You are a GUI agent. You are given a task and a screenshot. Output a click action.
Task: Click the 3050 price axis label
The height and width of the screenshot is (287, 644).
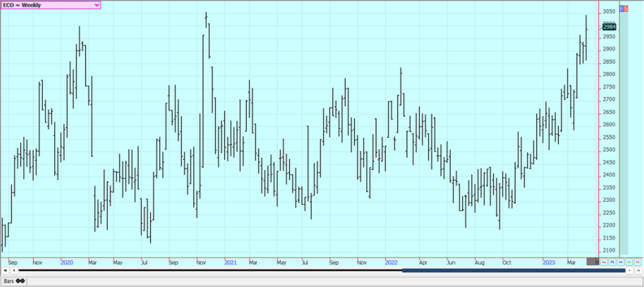[609, 11]
